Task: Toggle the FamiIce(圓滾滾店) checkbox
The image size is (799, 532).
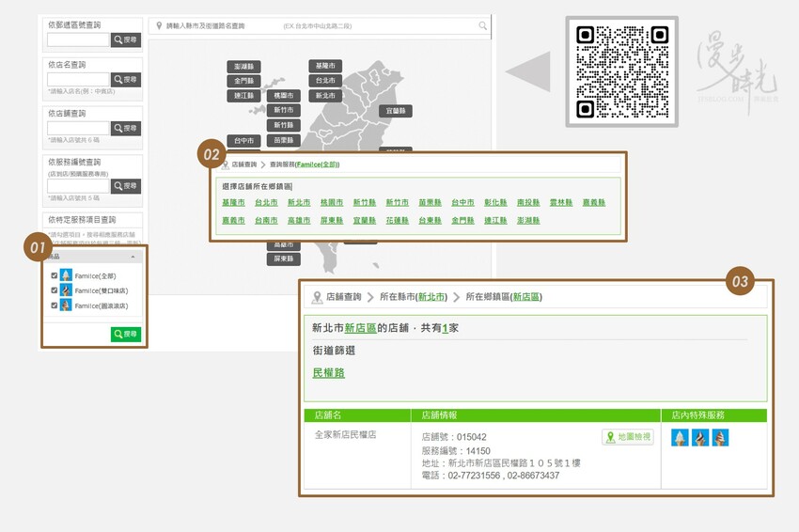Action: [54, 305]
